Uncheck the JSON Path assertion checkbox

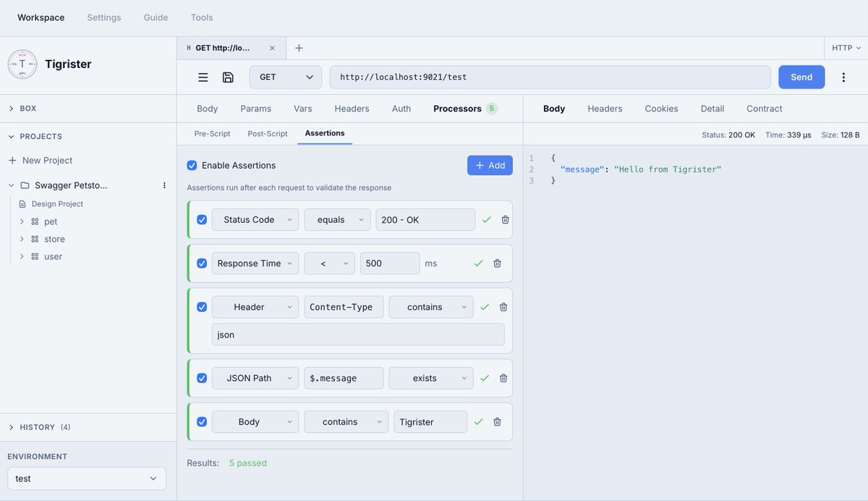click(x=202, y=378)
